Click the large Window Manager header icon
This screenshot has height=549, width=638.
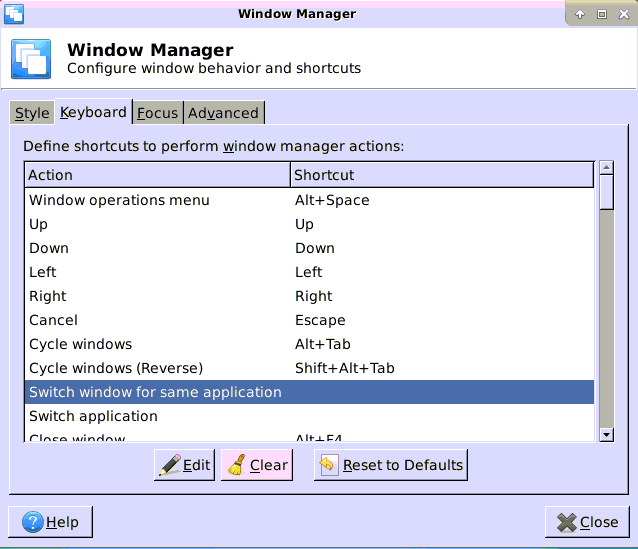point(31,59)
